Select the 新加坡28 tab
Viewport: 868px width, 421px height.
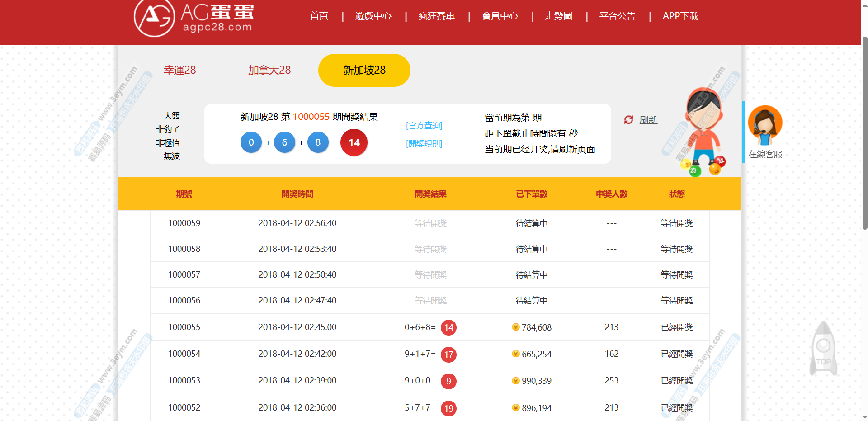click(364, 70)
